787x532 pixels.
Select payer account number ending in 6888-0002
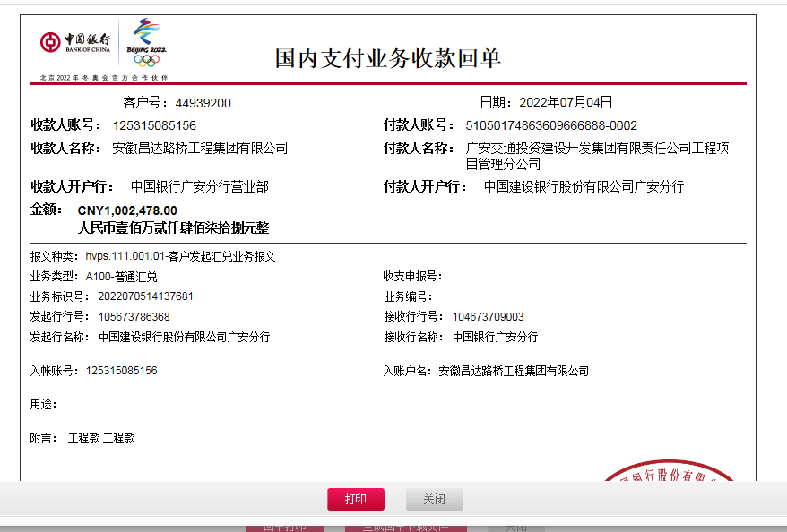tap(551, 125)
